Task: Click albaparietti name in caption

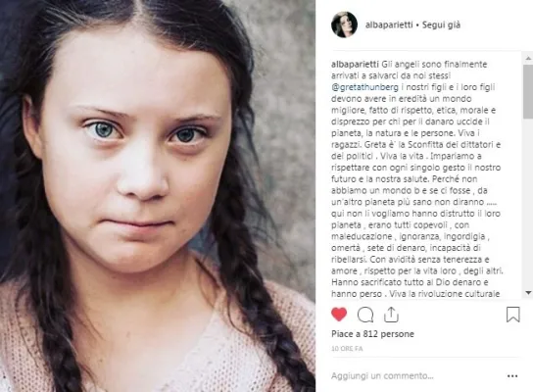Action: click(x=355, y=65)
